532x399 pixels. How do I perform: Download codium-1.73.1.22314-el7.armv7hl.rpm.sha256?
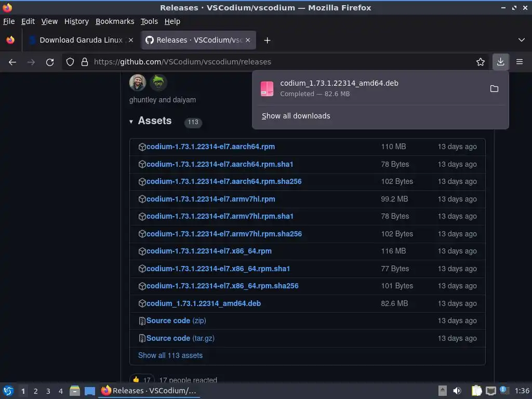pyautogui.click(x=224, y=234)
